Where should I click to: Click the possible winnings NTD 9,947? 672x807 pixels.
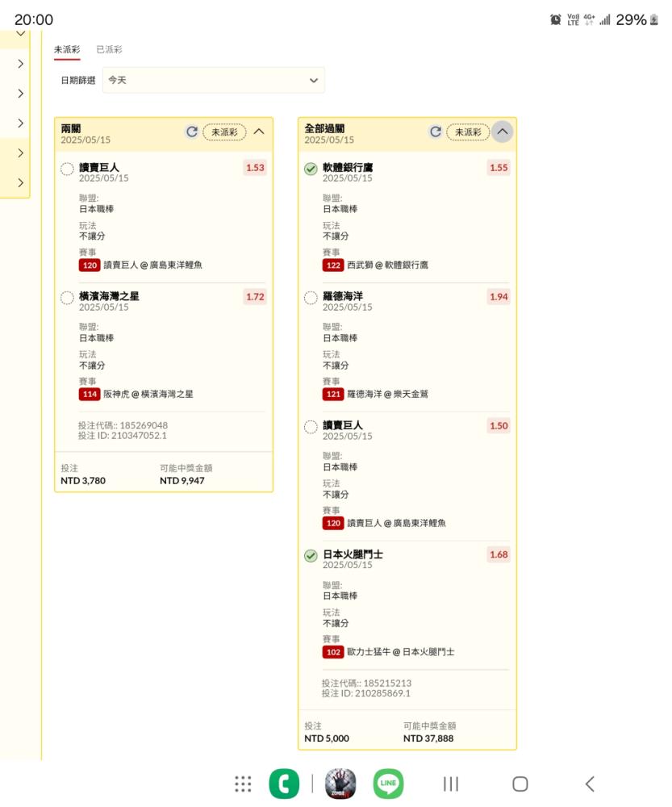coord(182,481)
